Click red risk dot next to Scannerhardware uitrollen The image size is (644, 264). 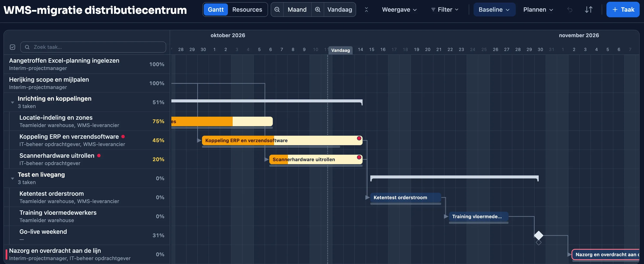tap(99, 155)
